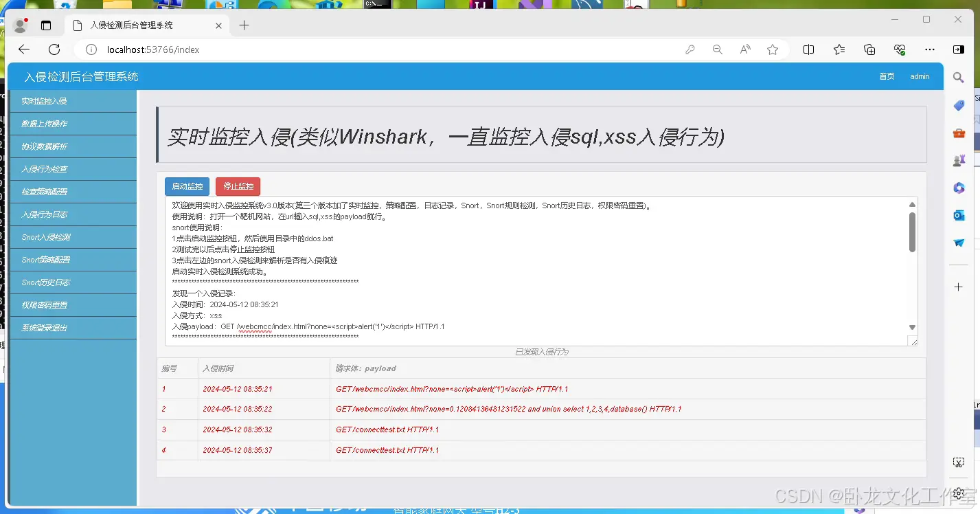This screenshot has height=514, width=980.
Task: Click the 已发现入侵行为 table caption
Action: [x=541, y=352]
